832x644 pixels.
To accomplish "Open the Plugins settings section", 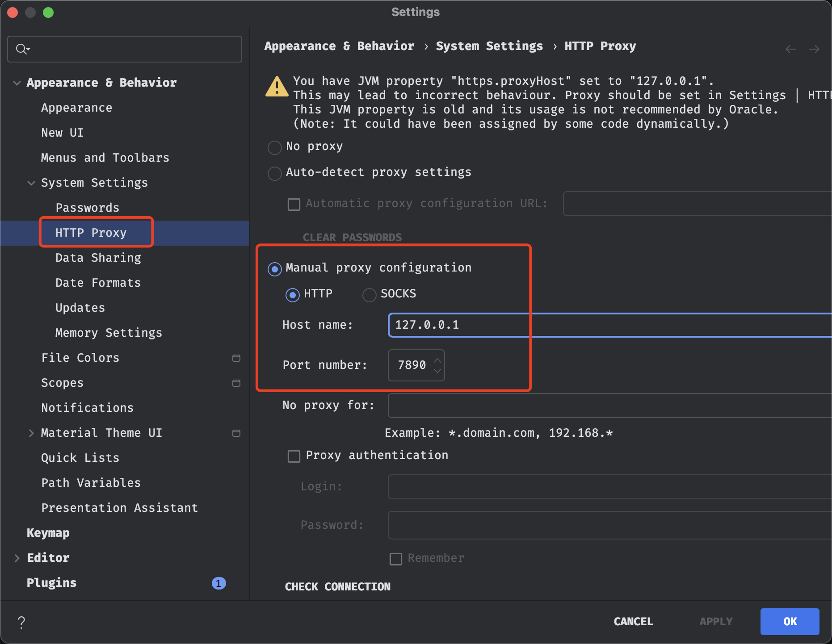I will 52,583.
